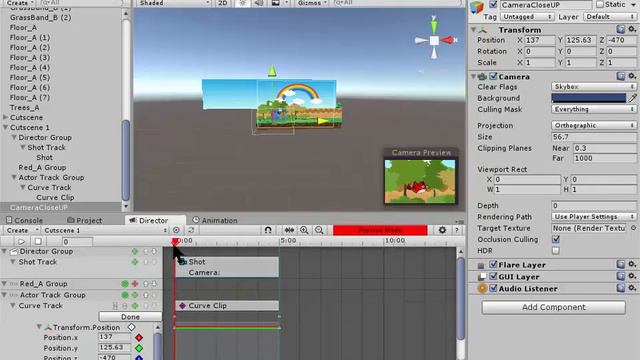
Task: Toggle scene audio speaker icon
Action: pos(259,3)
